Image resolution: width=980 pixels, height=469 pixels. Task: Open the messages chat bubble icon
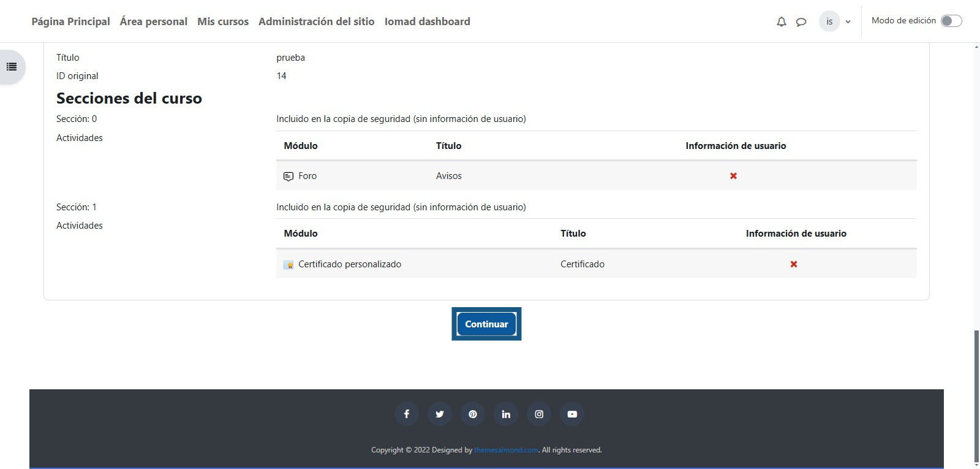801,22
